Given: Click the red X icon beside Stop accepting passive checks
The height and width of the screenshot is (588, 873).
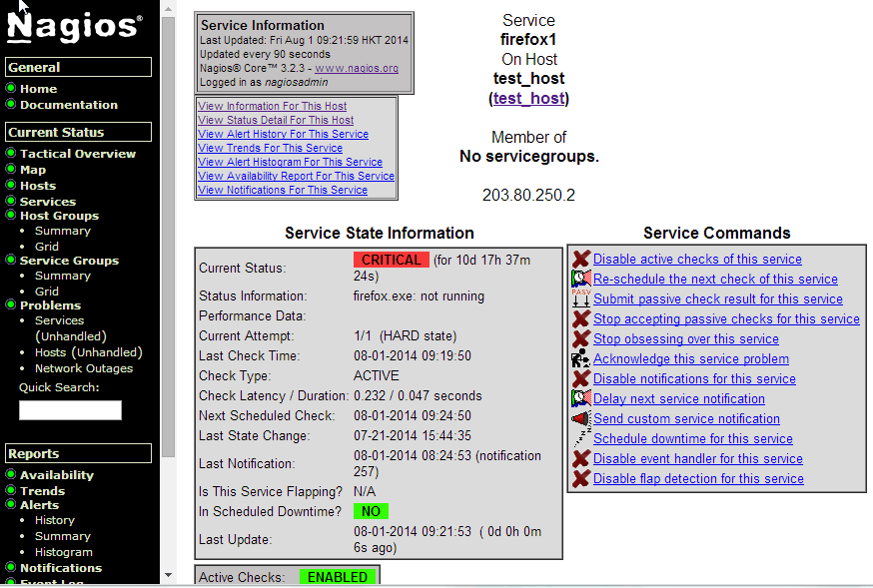Looking at the screenshot, I should (581, 318).
